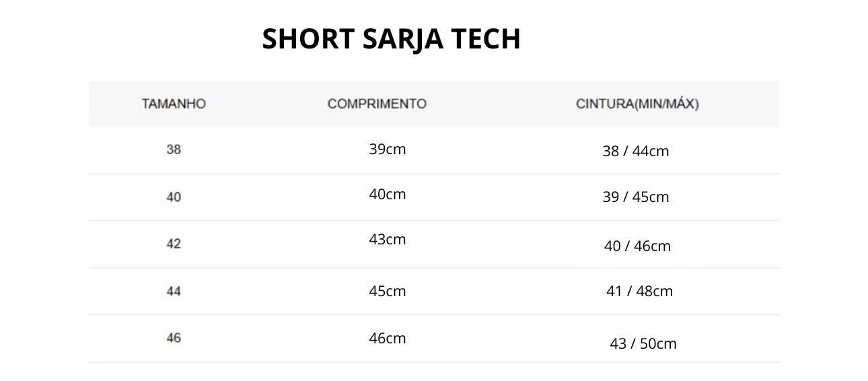Select the 39 / 45cm waist value
Viewport: 868px width, 381px height.
pyautogui.click(x=636, y=197)
